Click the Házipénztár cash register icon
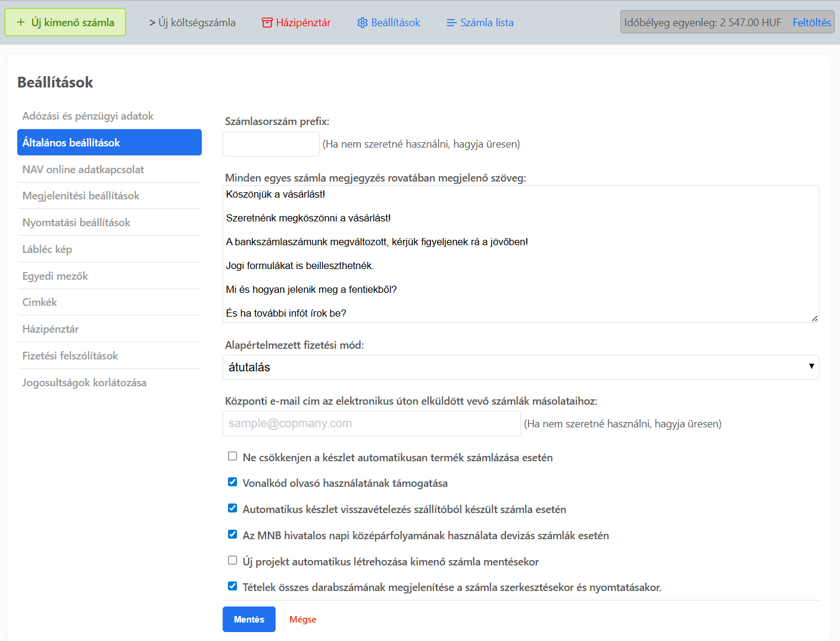 pyautogui.click(x=267, y=23)
